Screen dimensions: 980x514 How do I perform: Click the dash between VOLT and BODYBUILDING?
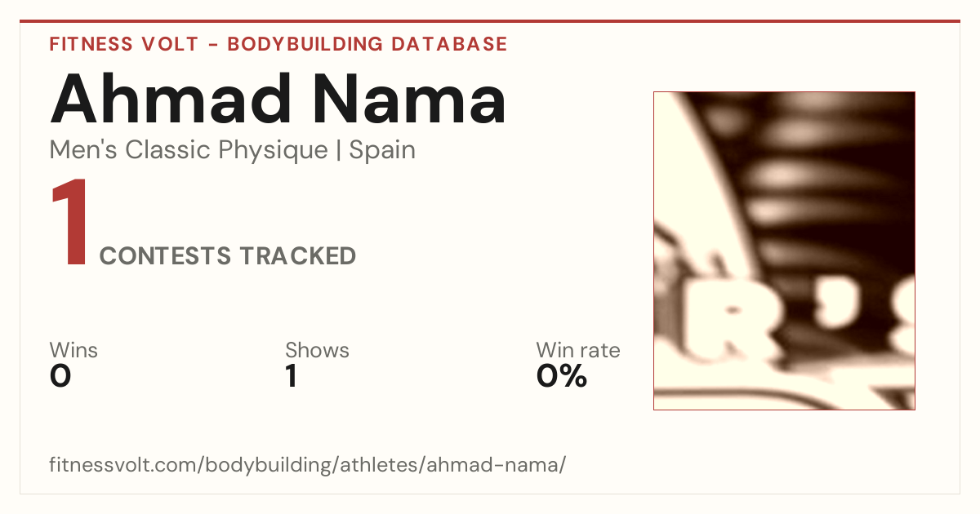212,45
